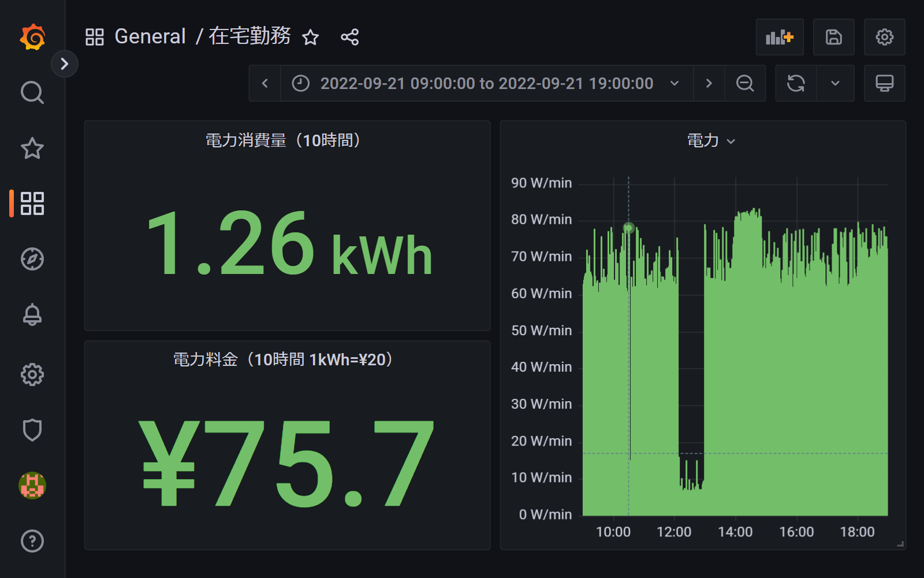Open dashboard settings gear
Screen dimensions: 924x578
(x=884, y=36)
